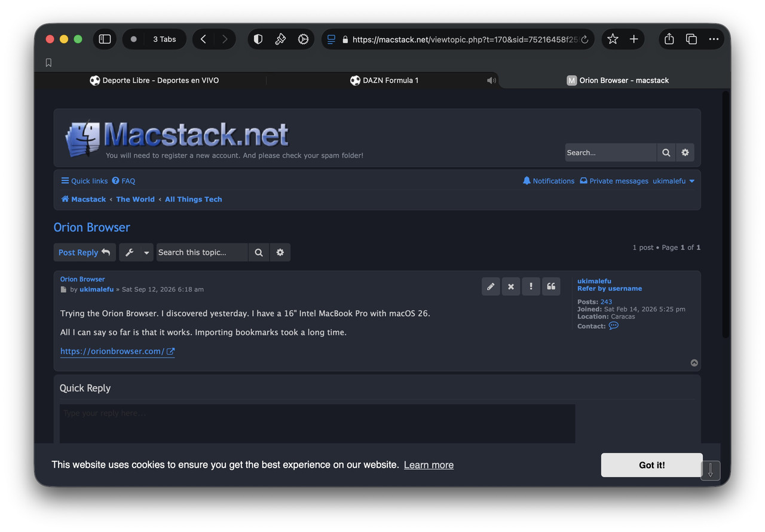Expand the ukimalefu user menu
Screen dimensions: 765x532
coord(674,181)
